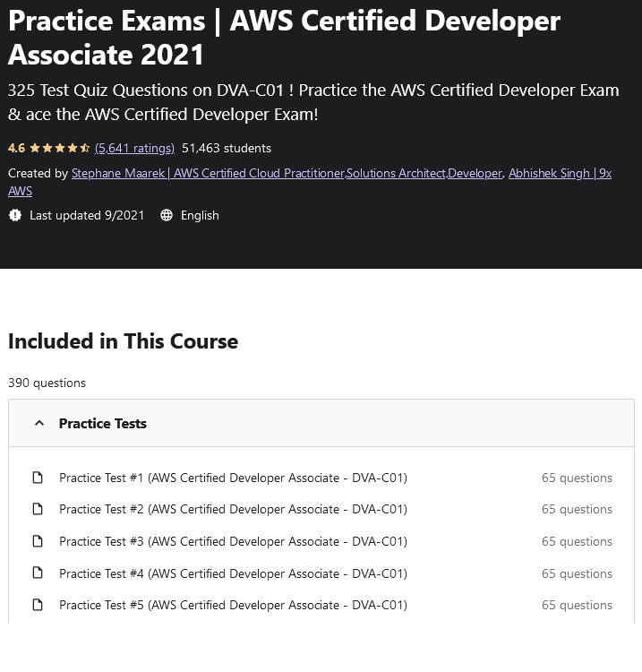Click the file icon beside Practice Test #2

(38, 509)
